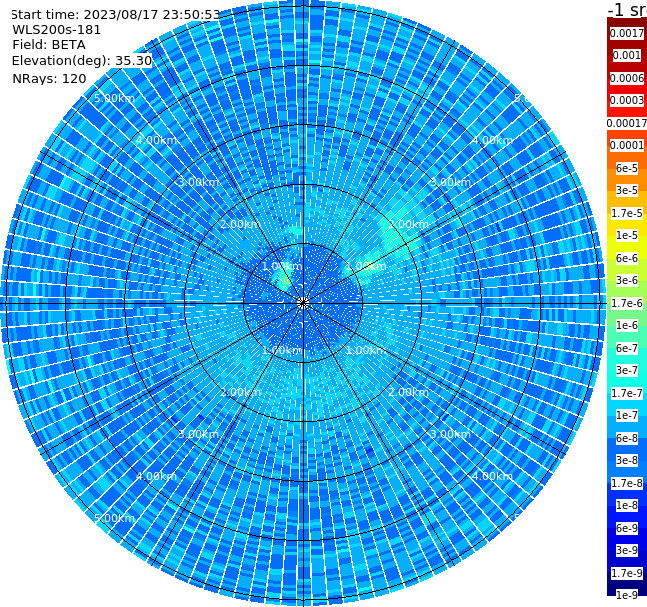Click the Start time 2023/08/17 23:50:53 text
The height and width of the screenshot is (607, 647).
tap(116, 15)
